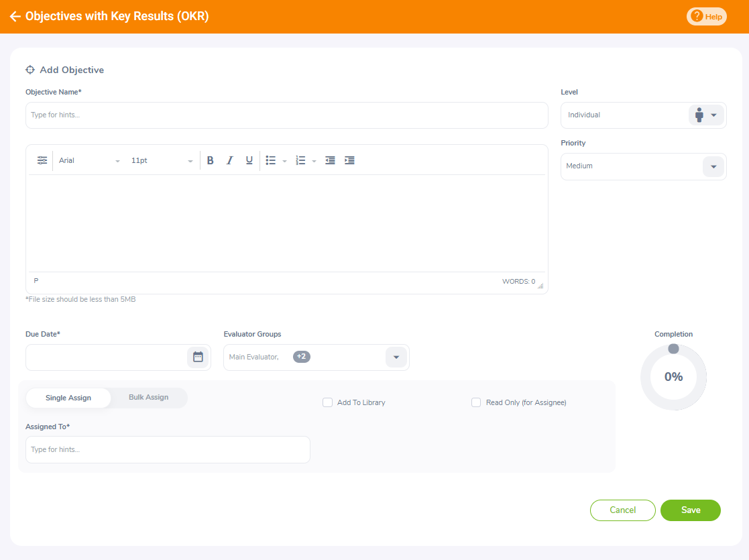Check Read Only for Assignee
Screen dimensions: 749x560
coord(476,402)
